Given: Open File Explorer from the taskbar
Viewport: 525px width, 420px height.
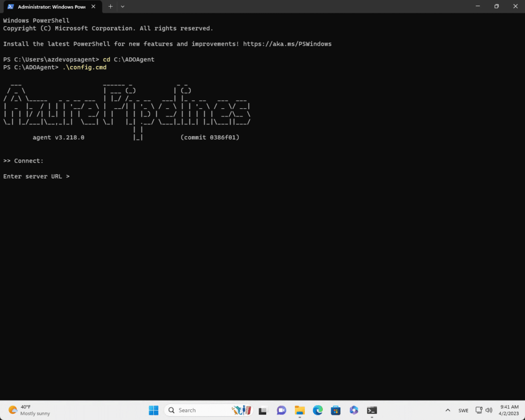Looking at the screenshot, I should point(299,410).
